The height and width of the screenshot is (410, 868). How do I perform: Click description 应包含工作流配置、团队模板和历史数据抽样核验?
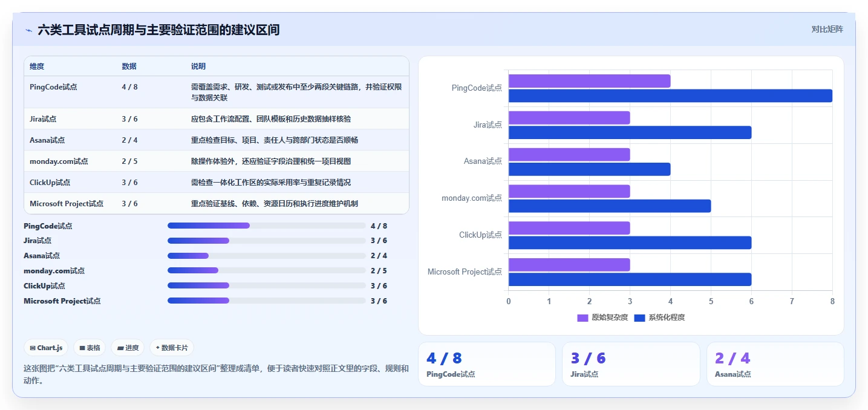coord(271,119)
